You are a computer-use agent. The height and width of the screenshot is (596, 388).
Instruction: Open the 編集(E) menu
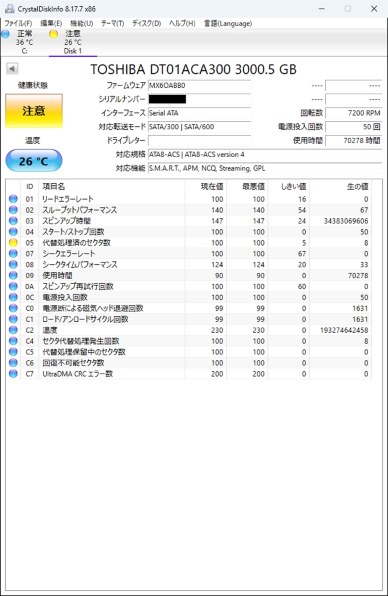(51, 24)
